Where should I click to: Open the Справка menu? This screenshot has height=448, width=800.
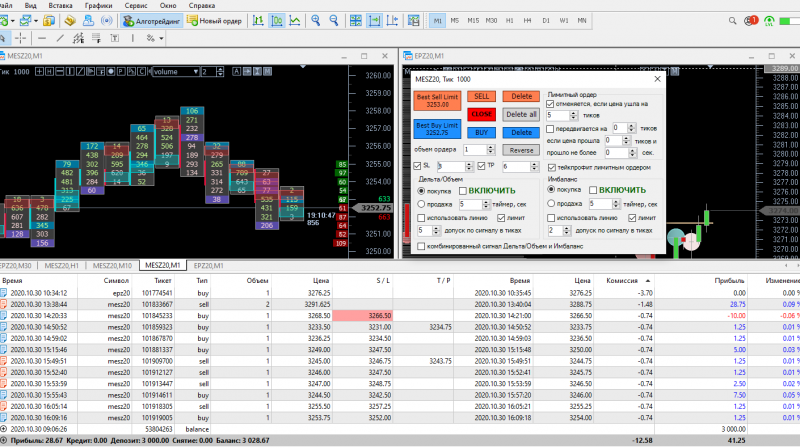202,6
